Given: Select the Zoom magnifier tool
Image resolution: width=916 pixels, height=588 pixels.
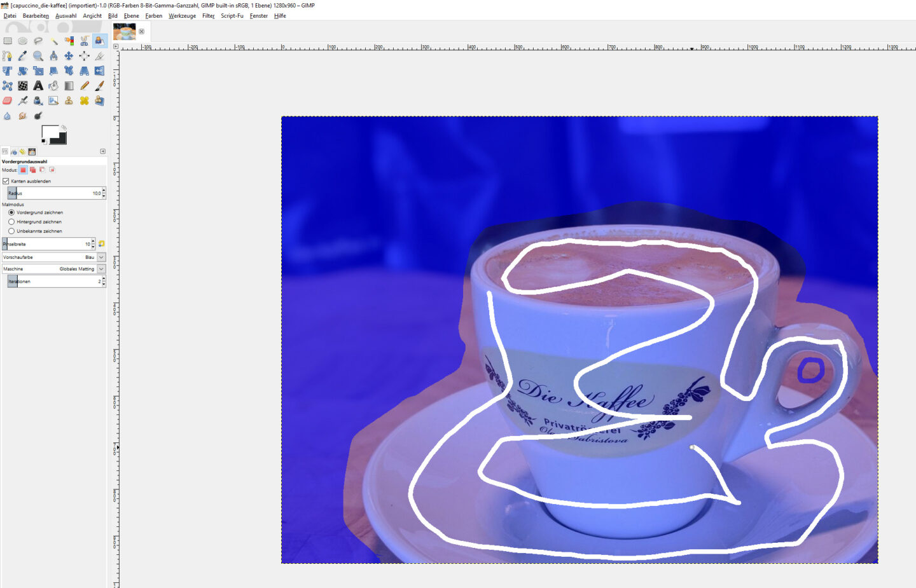Looking at the screenshot, I should click(x=38, y=56).
